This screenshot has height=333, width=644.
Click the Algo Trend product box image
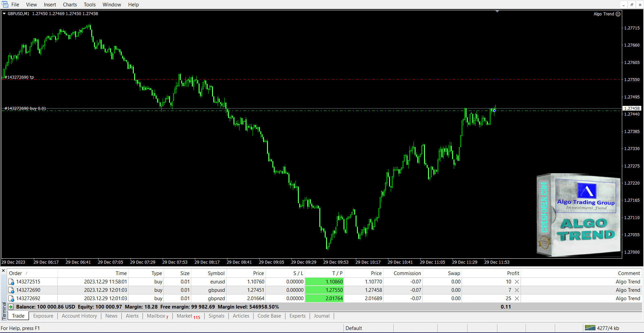pyautogui.click(x=579, y=215)
